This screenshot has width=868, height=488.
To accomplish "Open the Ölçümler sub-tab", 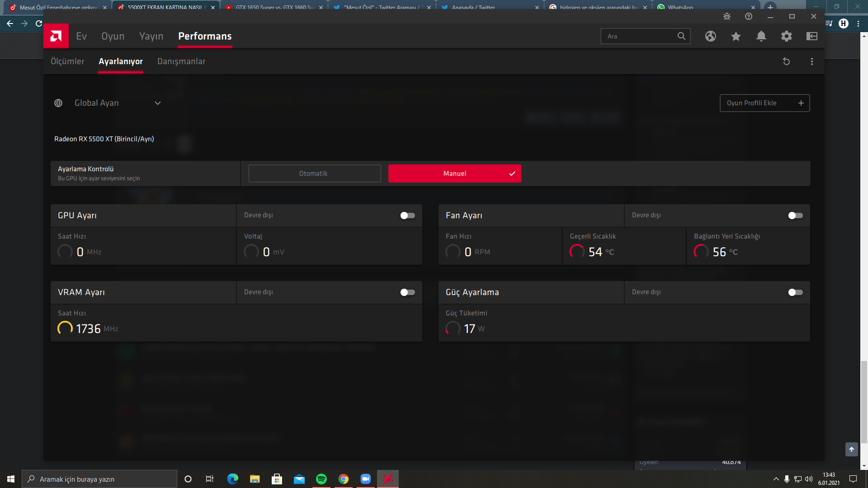I will click(x=67, y=61).
